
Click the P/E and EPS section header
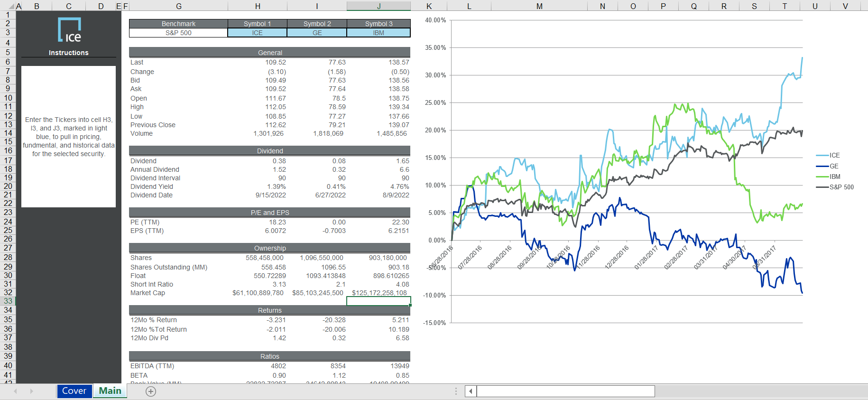coord(270,212)
